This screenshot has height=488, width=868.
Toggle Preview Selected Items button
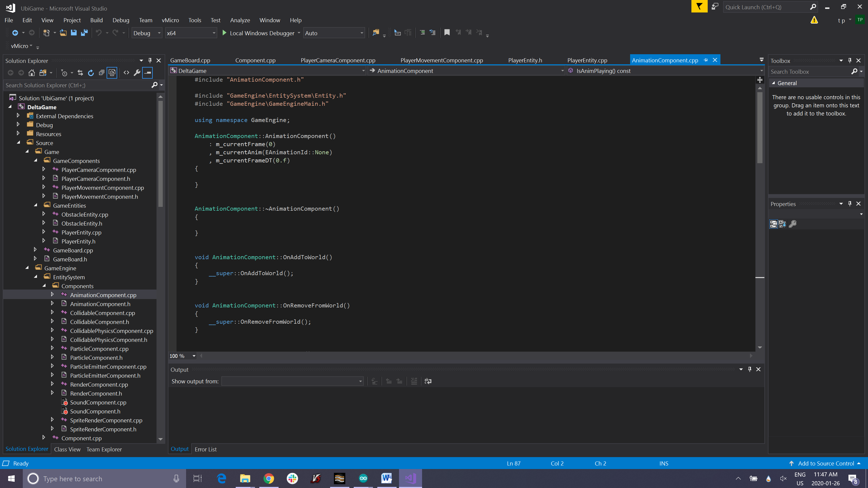pyautogui.click(x=148, y=73)
